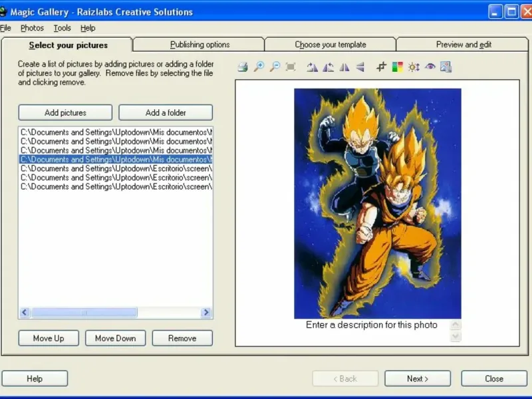Click the Move Up button
Image resolution: width=532 pixels, height=399 pixels.
pyautogui.click(x=49, y=338)
